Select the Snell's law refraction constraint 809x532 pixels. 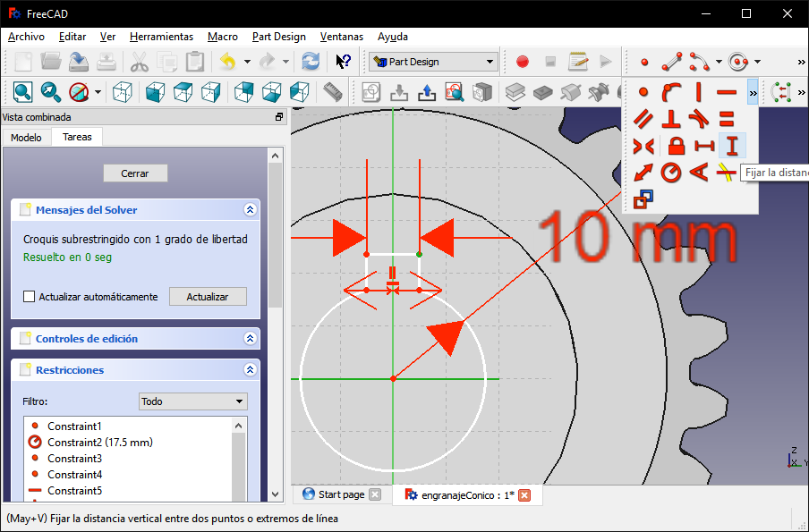coord(727,173)
